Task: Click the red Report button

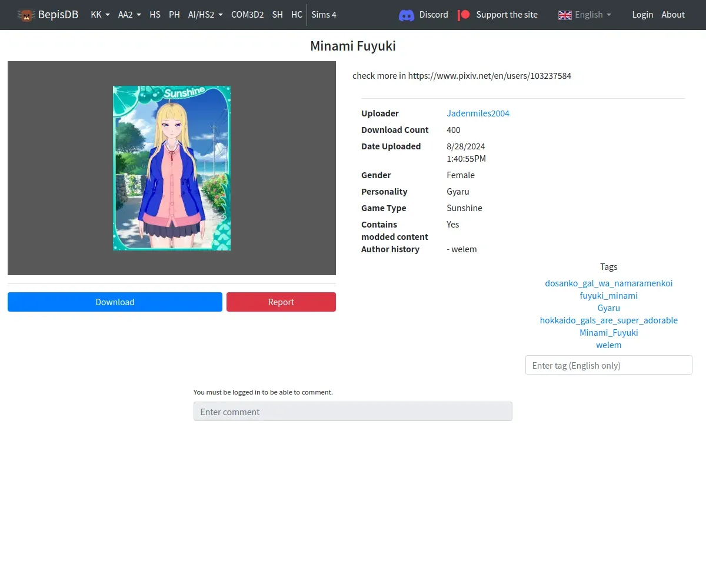Action: (281, 302)
